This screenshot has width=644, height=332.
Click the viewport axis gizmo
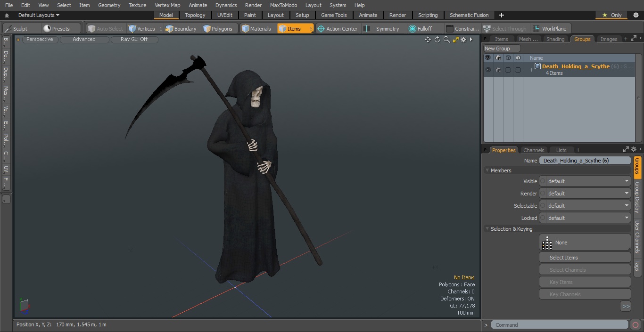[24, 306]
